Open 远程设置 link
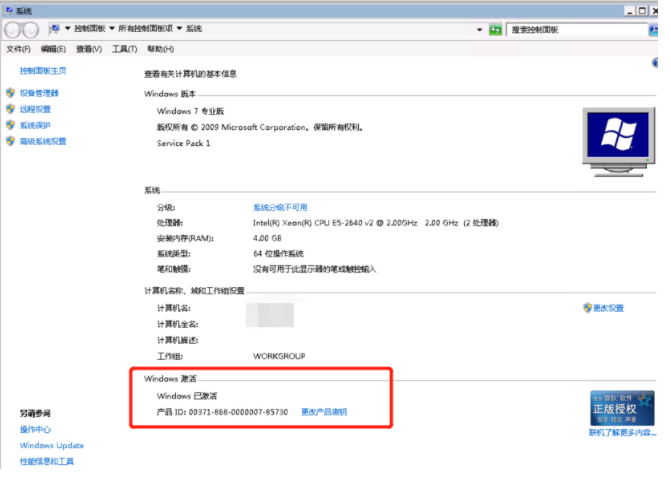 click(35, 109)
